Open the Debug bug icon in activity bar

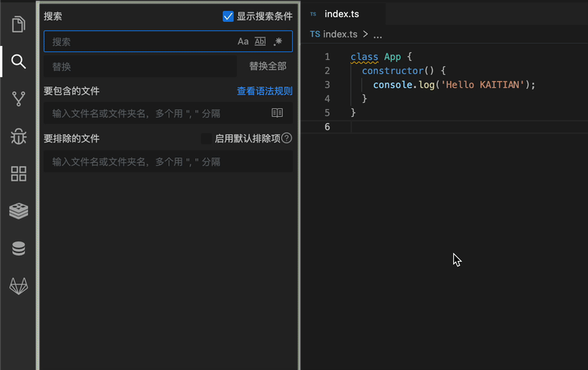[x=19, y=136]
